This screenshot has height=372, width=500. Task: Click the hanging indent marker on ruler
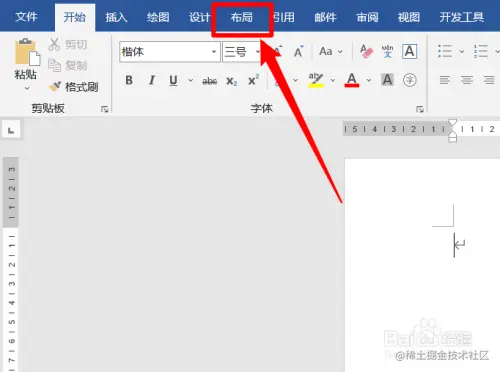point(452,134)
